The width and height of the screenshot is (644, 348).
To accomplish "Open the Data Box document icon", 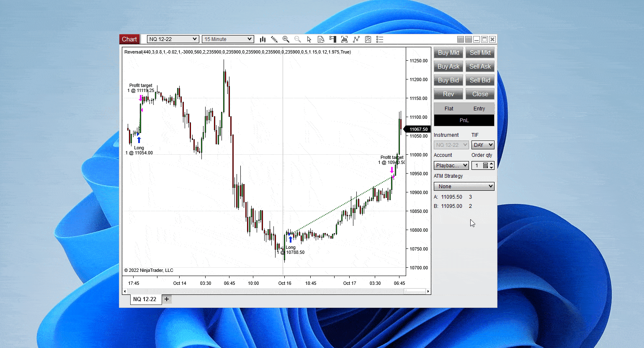I will 321,39.
